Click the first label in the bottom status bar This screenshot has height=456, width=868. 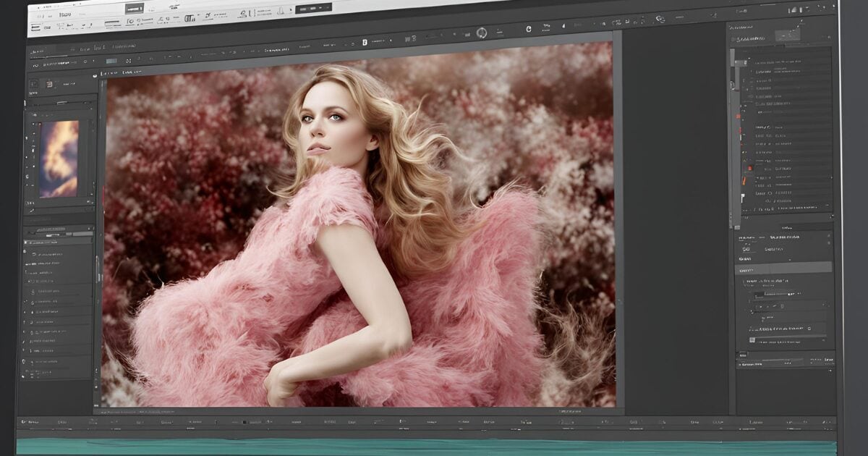point(32,421)
